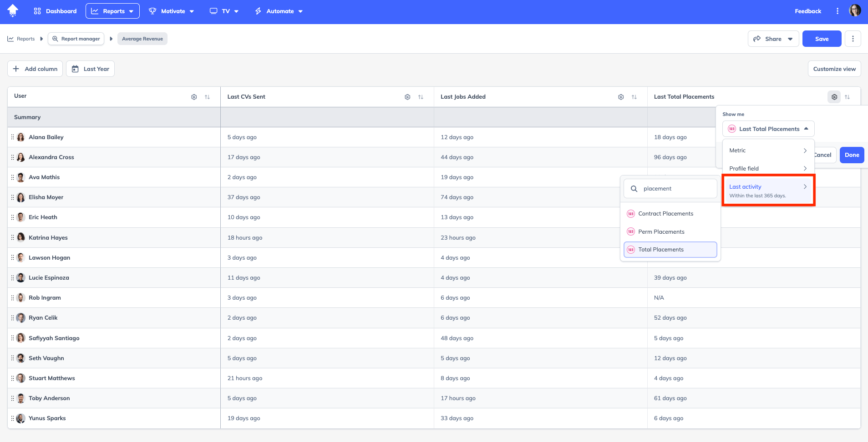The width and height of the screenshot is (868, 442).
Task: Click the three-dot menu next to Save
Action: [x=853, y=39]
